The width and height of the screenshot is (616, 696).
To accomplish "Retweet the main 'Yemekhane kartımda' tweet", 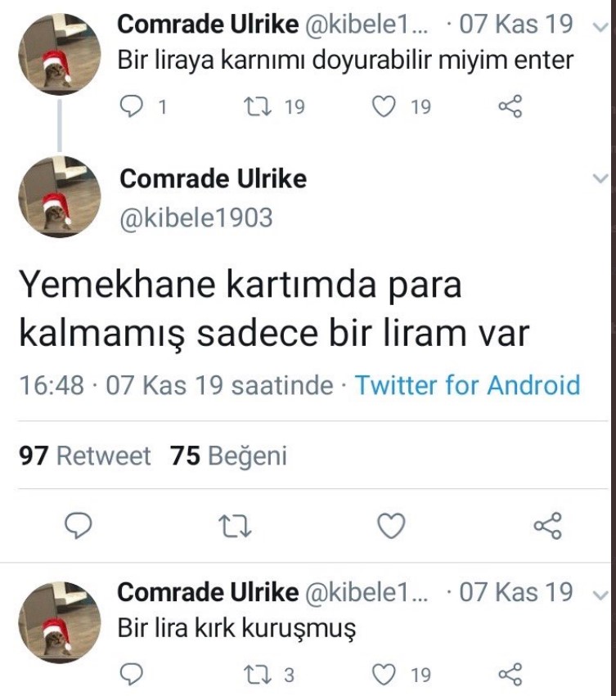I will tap(236, 526).
